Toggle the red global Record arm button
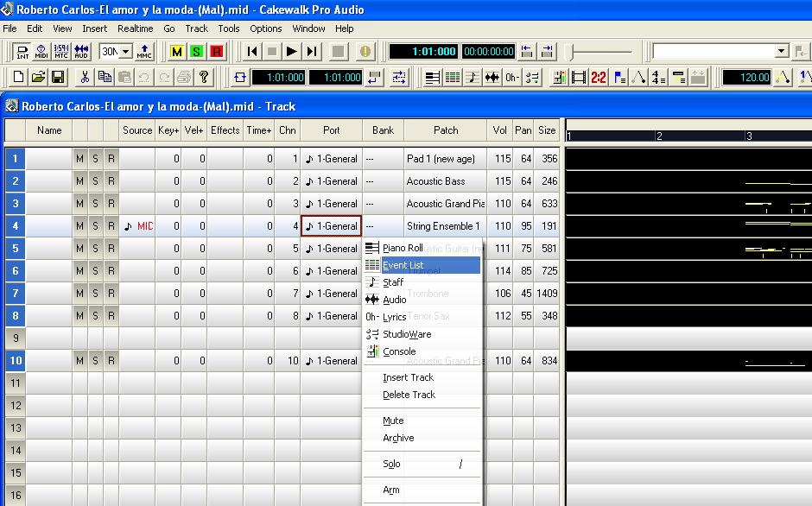This screenshot has width=812, height=506. pos(217,52)
